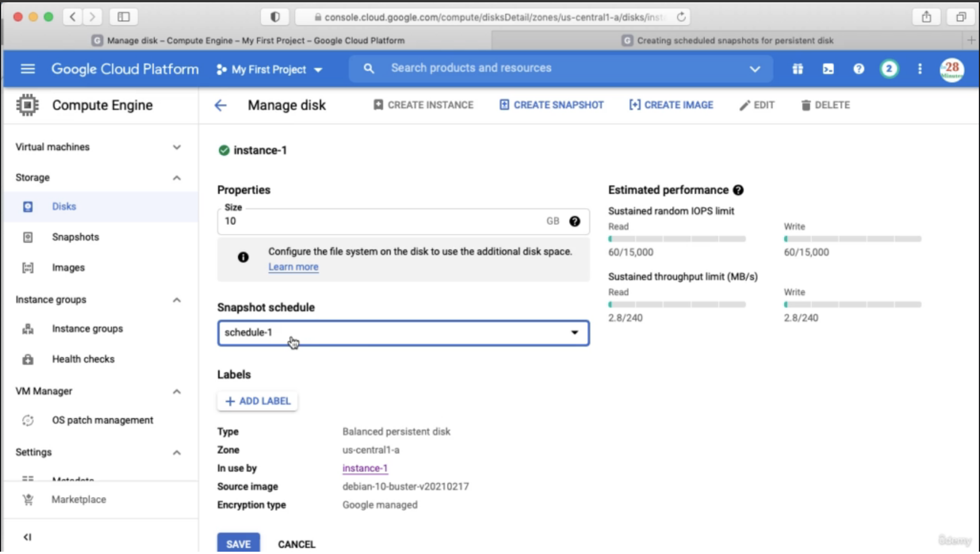Open the gift free trial icon
The height and width of the screenshot is (554, 980).
pos(798,69)
